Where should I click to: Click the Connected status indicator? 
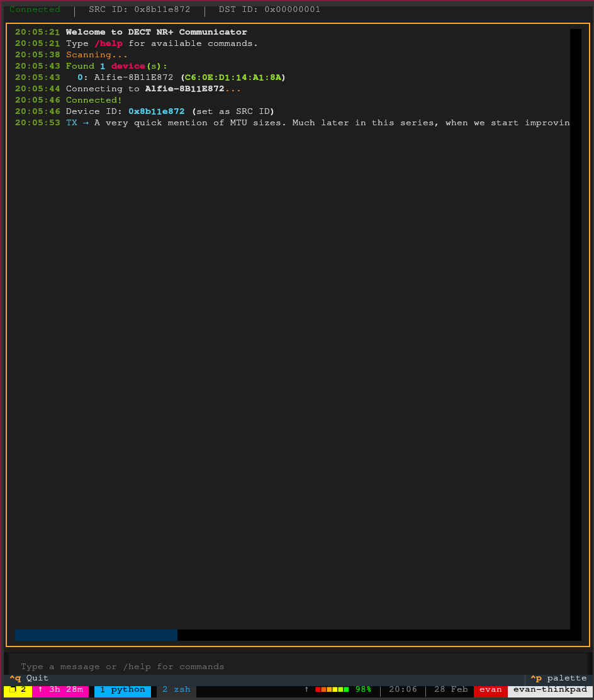35,9
